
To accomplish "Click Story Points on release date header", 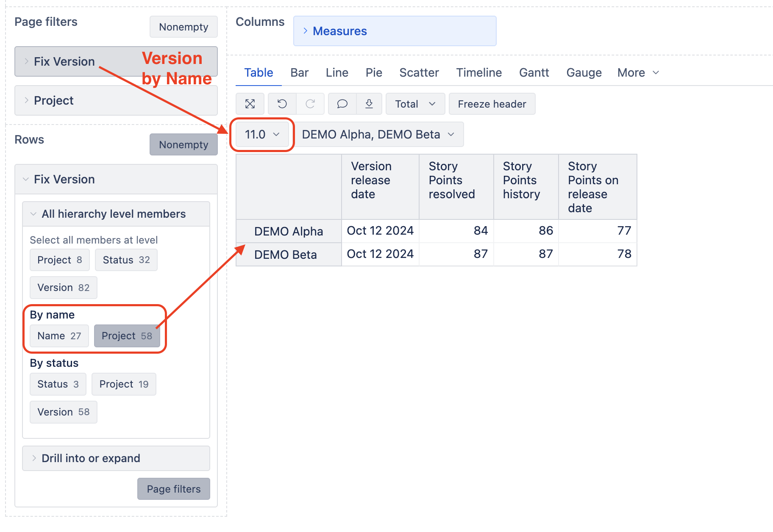I will [x=598, y=187].
